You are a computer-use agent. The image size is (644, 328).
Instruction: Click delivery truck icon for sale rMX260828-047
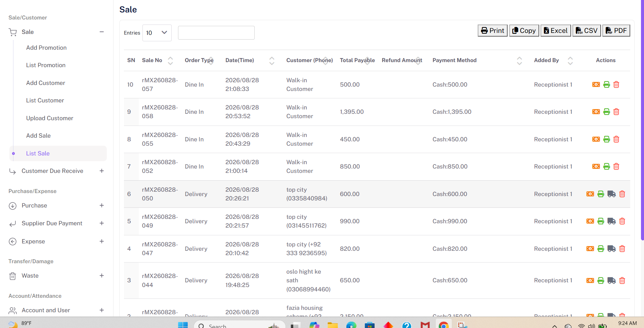(x=611, y=249)
